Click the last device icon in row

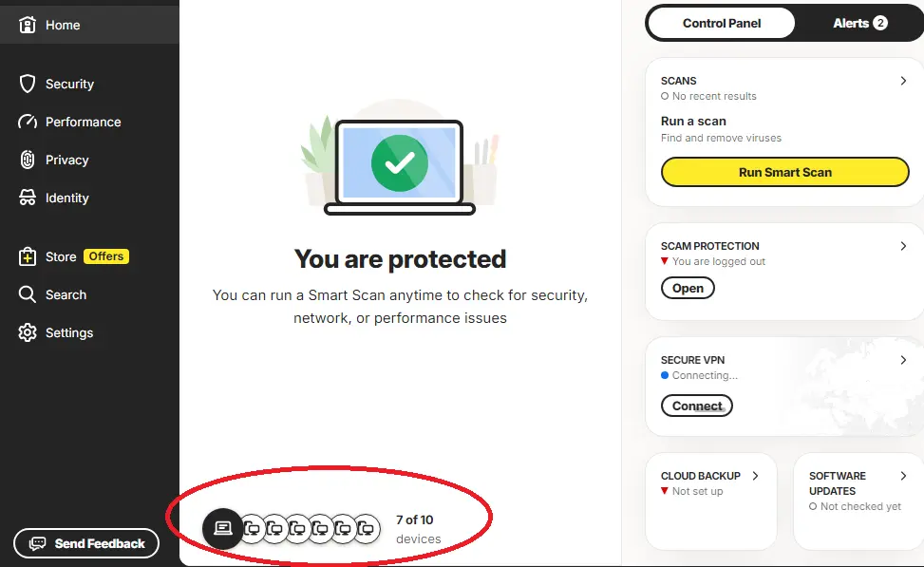pyautogui.click(x=367, y=529)
